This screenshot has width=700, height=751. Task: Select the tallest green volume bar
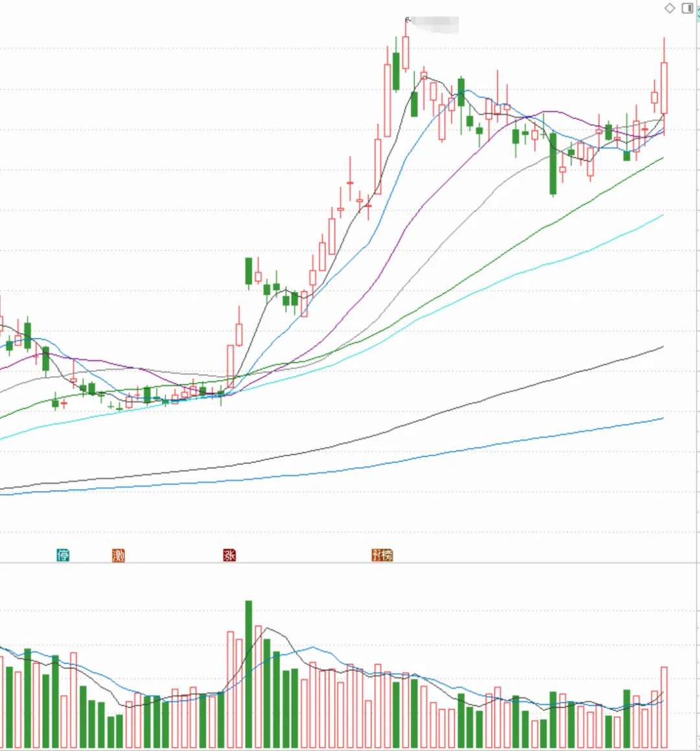coord(248,674)
